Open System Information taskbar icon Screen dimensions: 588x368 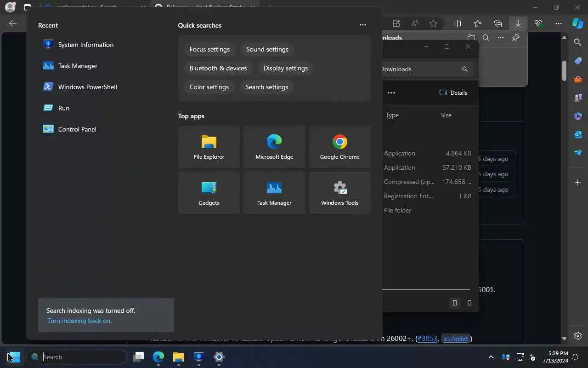click(199, 357)
